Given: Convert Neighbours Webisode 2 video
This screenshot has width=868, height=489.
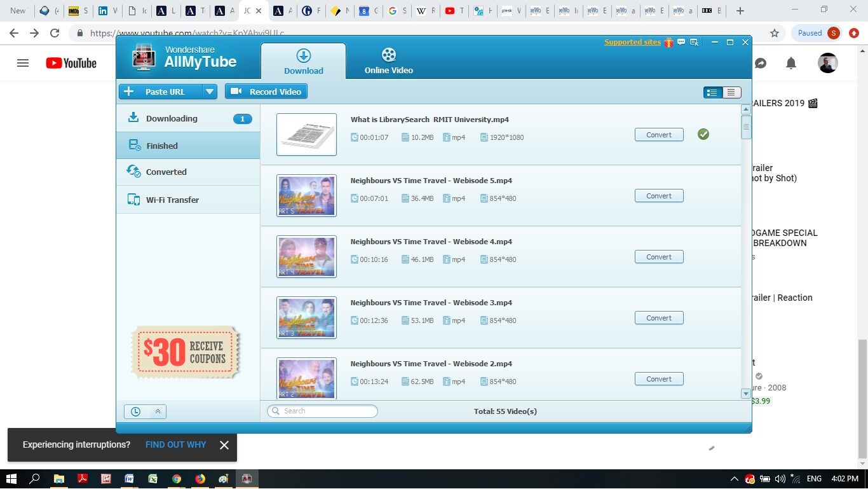Looking at the screenshot, I should coord(659,379).
